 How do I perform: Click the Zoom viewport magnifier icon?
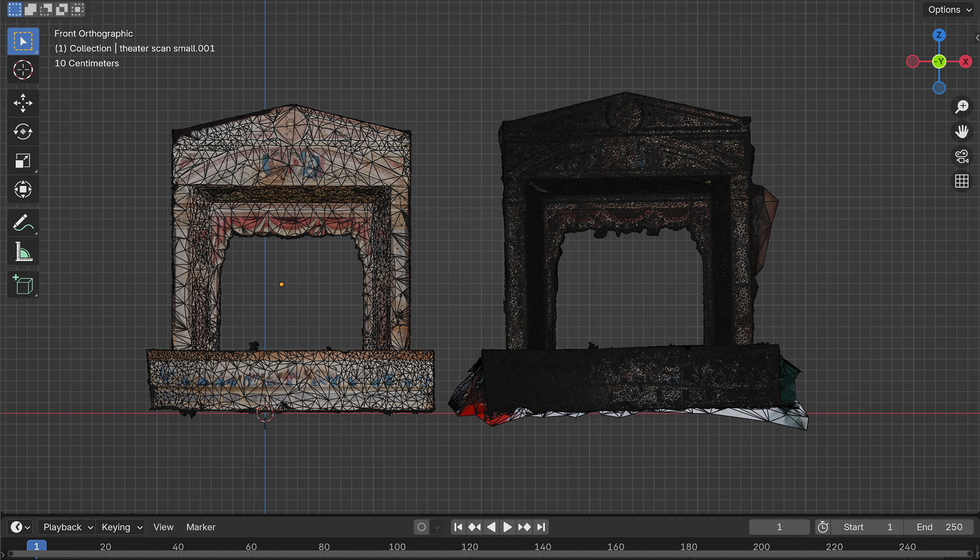tap(962, 107)
